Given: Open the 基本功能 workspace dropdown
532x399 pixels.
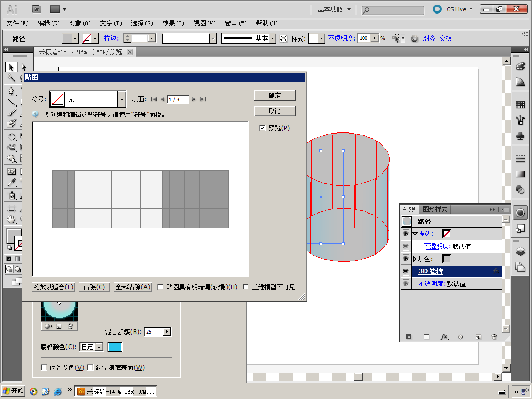Looking at the screenshot, I should (334, 9).
